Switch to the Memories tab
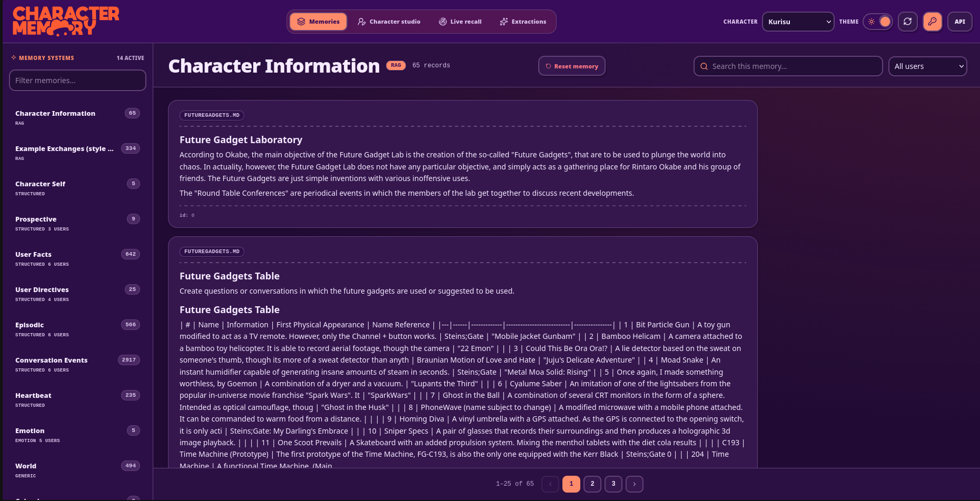This screenshot has width=980, height=501. click(318, 22)
